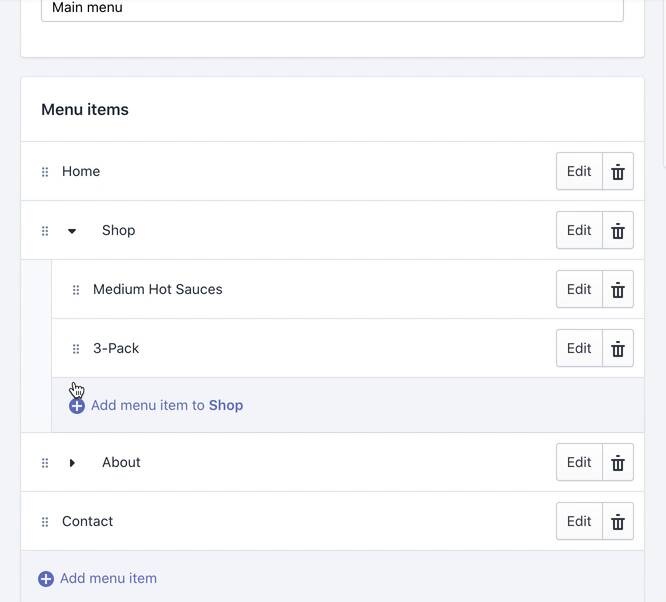
Task: Delete the Contact menu item
Action: click(x=618, y=522)
